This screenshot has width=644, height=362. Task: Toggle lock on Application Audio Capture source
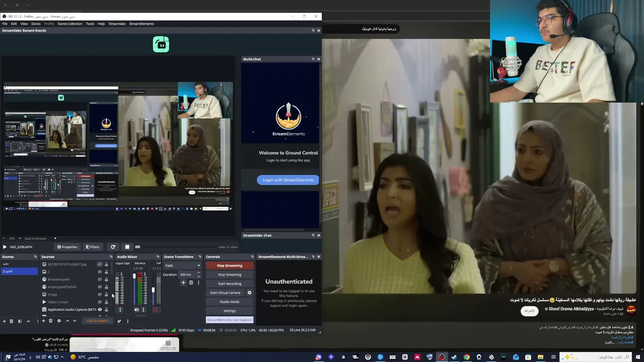pos(106,310)
